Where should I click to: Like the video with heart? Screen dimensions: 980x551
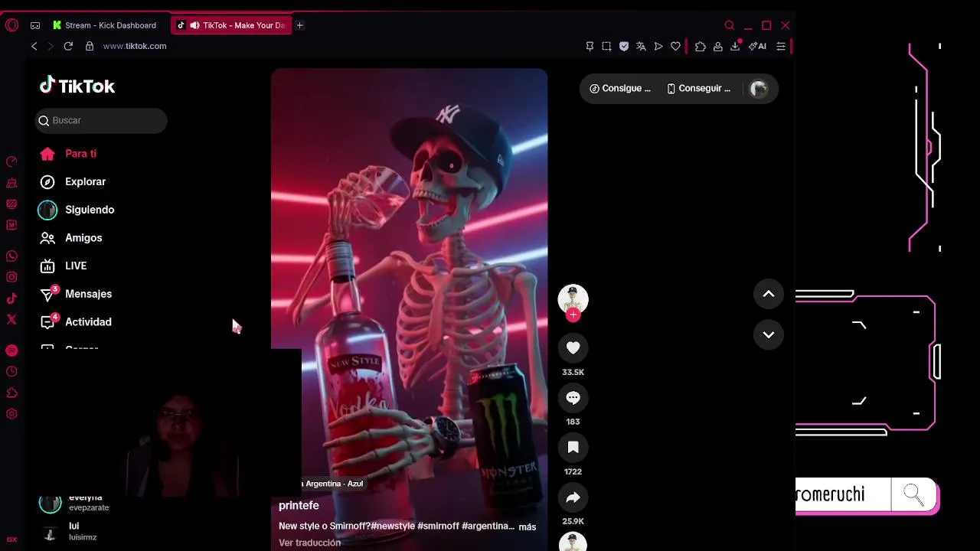573,348
